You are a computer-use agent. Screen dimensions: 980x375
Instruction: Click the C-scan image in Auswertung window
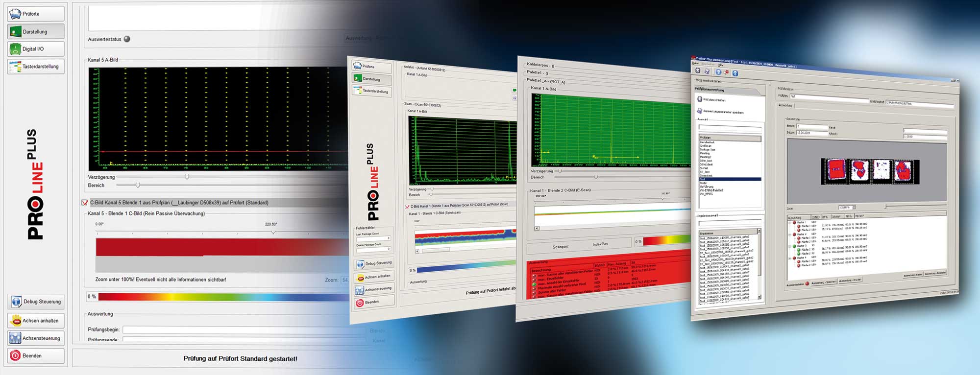[x=870, y=171]
